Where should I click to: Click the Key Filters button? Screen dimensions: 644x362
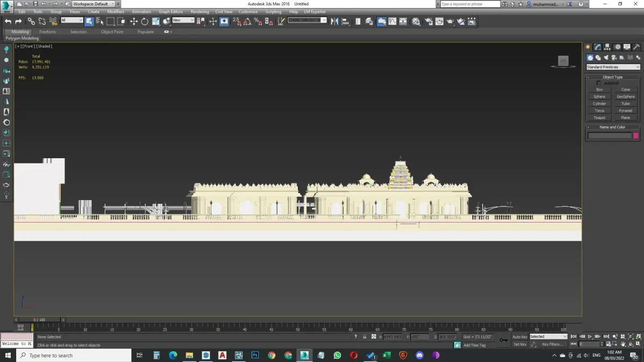[x=552, y=344]
